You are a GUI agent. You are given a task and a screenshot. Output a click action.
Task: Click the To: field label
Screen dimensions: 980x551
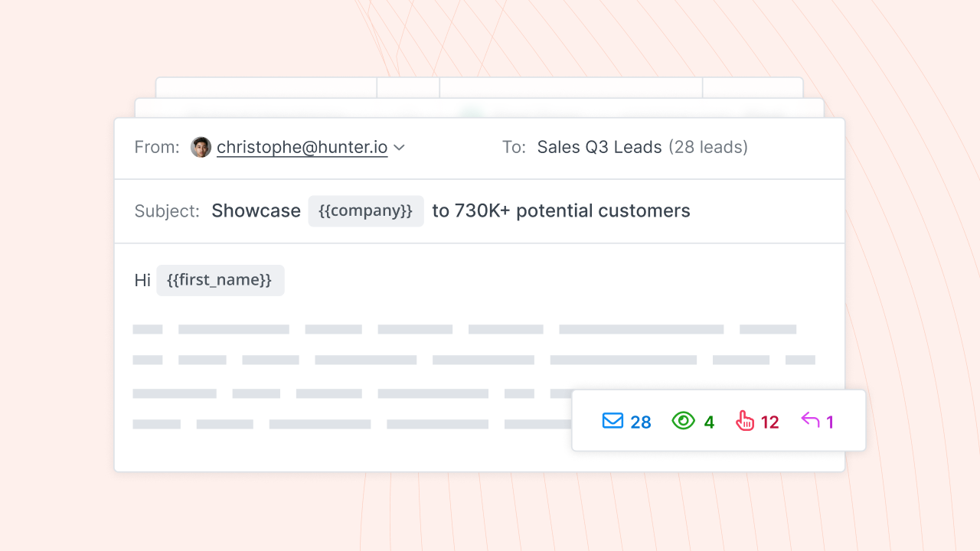(x=514, y=147)
